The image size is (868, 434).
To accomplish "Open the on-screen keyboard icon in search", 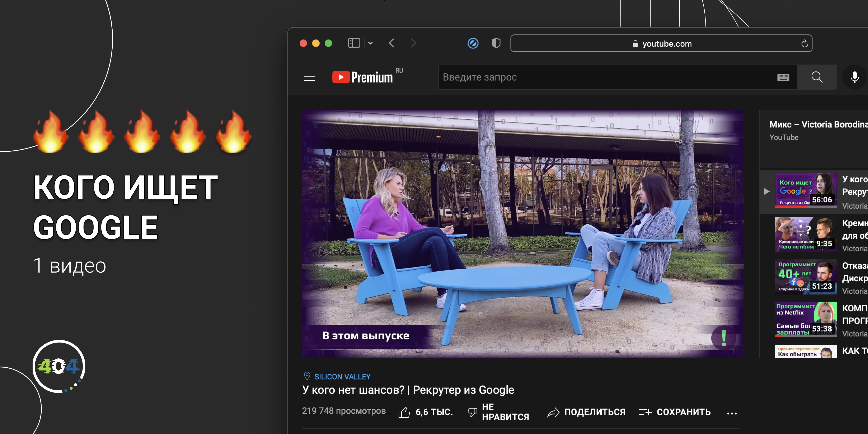I will [783, 77].
